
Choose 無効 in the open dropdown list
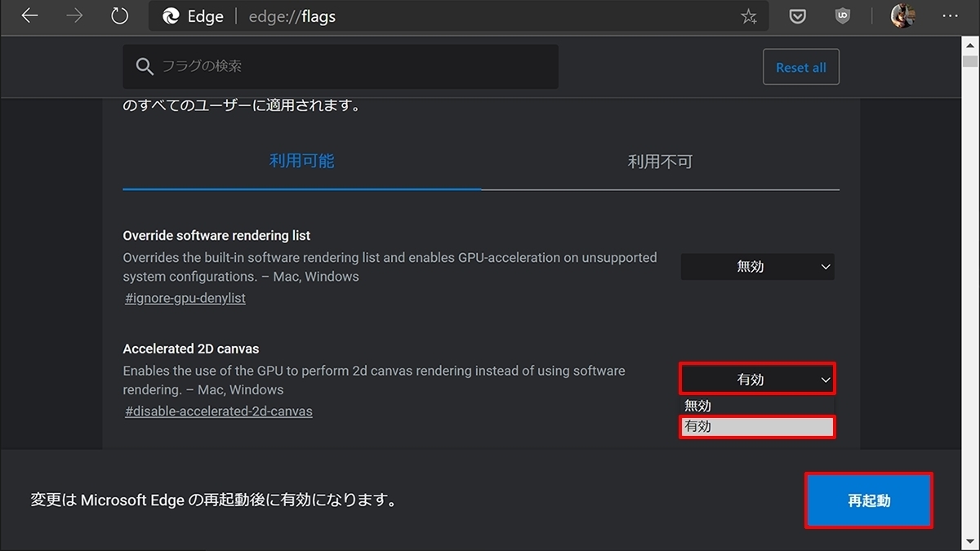(x=758, y=406)
